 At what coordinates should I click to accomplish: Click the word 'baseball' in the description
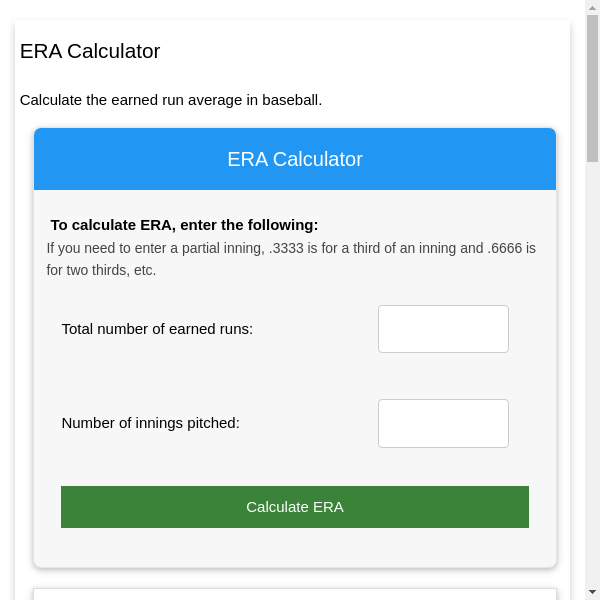click(x=290, y=100)
